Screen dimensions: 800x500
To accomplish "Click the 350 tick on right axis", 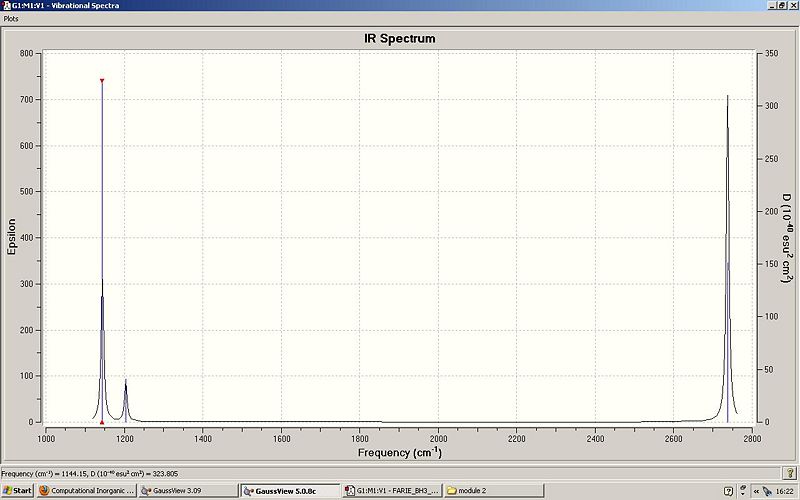I will (772, 54).
